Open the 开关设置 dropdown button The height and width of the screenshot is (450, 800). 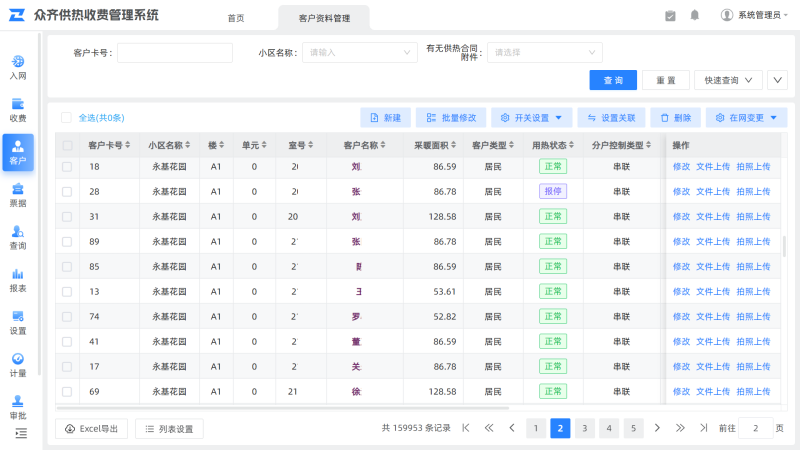(x=531, y=118)
